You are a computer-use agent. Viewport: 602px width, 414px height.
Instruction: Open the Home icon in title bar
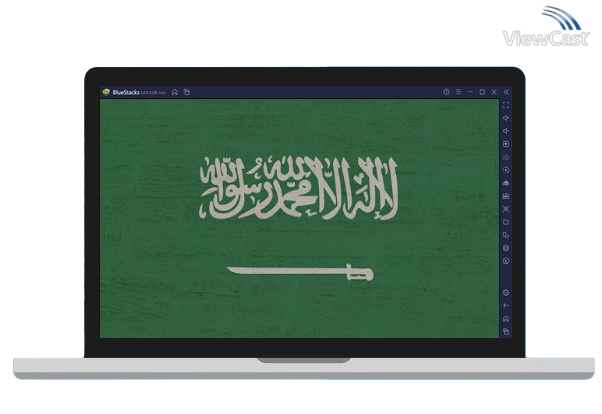pyautogui.click(x=175, y=92)
